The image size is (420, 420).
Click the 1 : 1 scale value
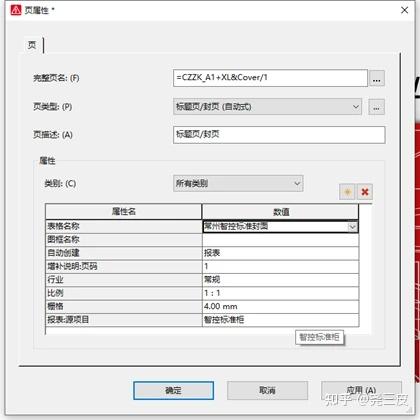click(281, 293)
